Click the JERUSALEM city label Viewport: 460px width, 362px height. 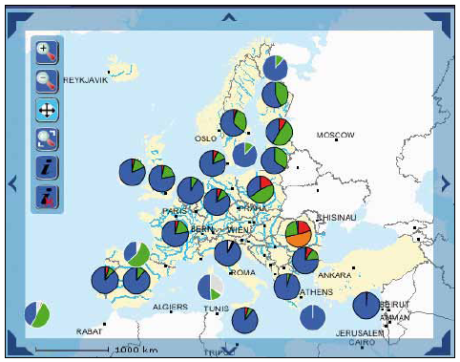click(x=360, y=333)
